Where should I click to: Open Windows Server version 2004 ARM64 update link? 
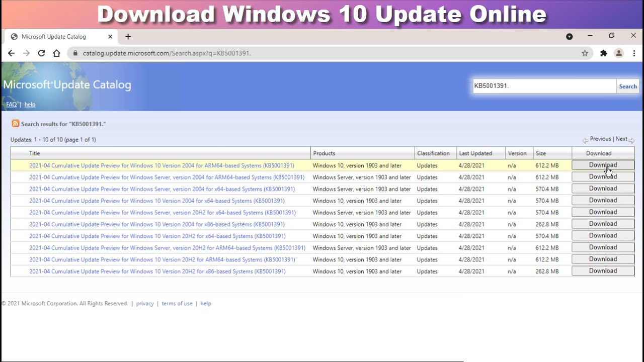point(167,177)
